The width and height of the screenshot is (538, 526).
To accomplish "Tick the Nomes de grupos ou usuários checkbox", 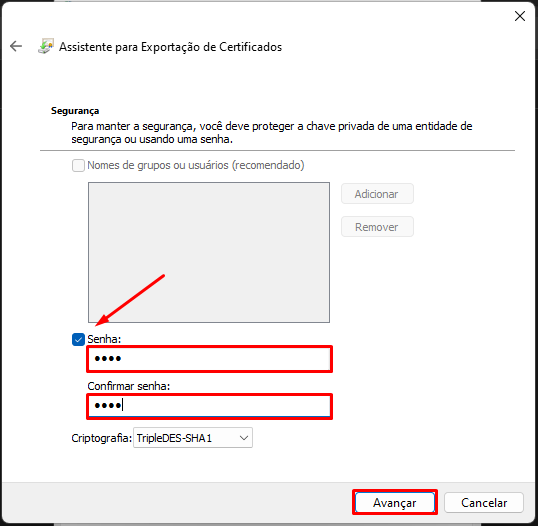I will pyautogui.click(x=78, y=165).
